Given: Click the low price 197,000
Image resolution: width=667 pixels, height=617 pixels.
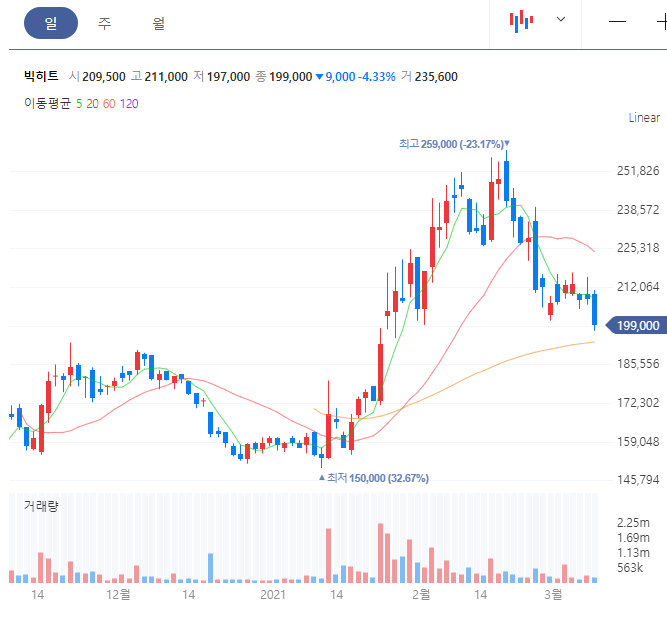Looking at the screenshot, I should coord(228,77).
